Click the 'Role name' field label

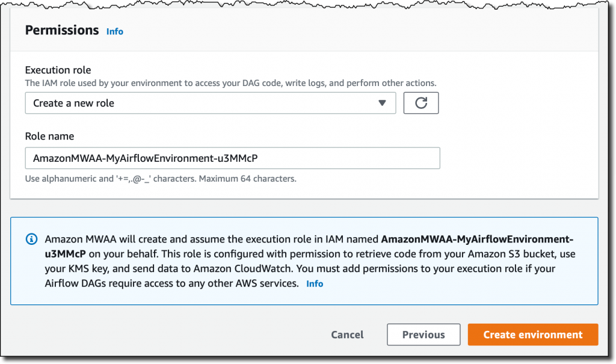pyautogui.click(x=49, y=136)
